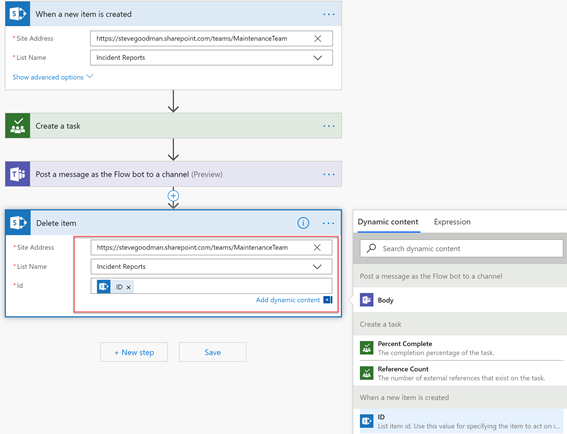
Task: Select Body dynamic content item
Action: pyautogui.click(x=461, y=300)
